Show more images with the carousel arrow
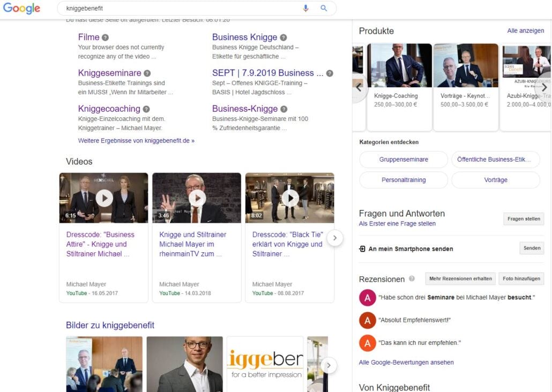The width and height of the screenshot is (552, 392). click(x=329, y=365)
